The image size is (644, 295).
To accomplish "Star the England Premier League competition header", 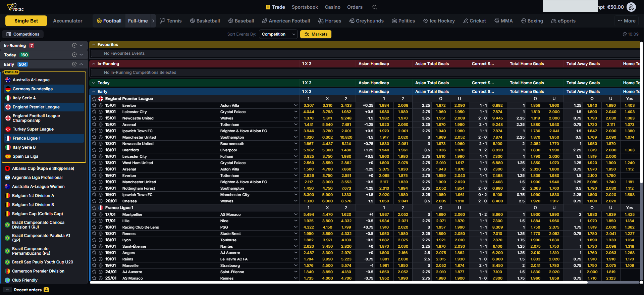I will (94, 99).
